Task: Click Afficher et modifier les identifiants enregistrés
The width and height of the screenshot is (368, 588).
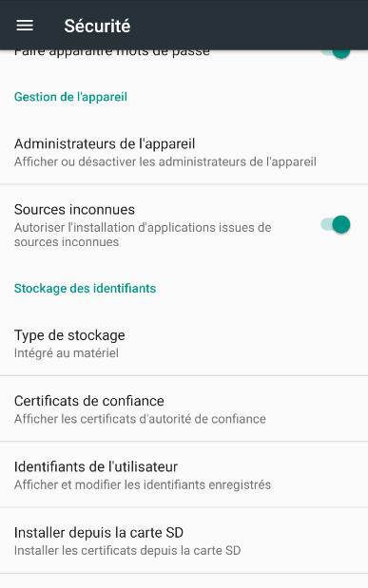Action: (143, 484)
